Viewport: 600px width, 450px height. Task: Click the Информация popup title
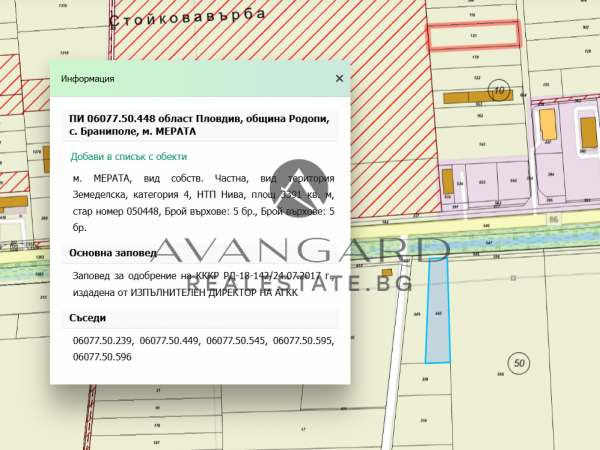pyautogui.click(x=88, y=79)
